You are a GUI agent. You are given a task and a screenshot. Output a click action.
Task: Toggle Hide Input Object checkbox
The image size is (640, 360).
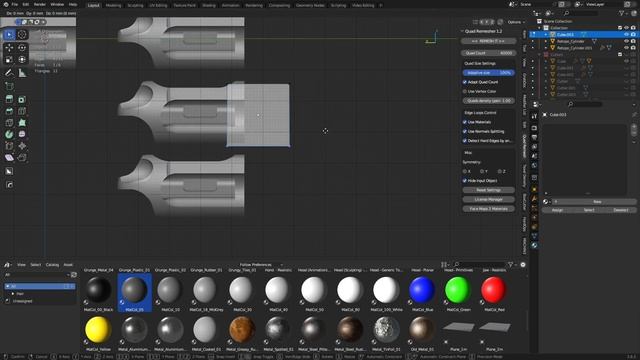point(464,181)
